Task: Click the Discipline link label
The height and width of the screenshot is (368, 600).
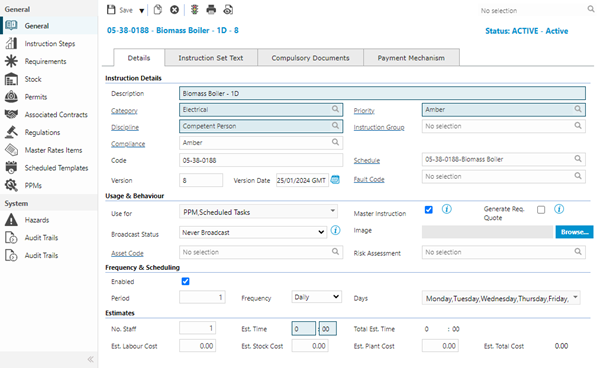Action: [125, 127]
